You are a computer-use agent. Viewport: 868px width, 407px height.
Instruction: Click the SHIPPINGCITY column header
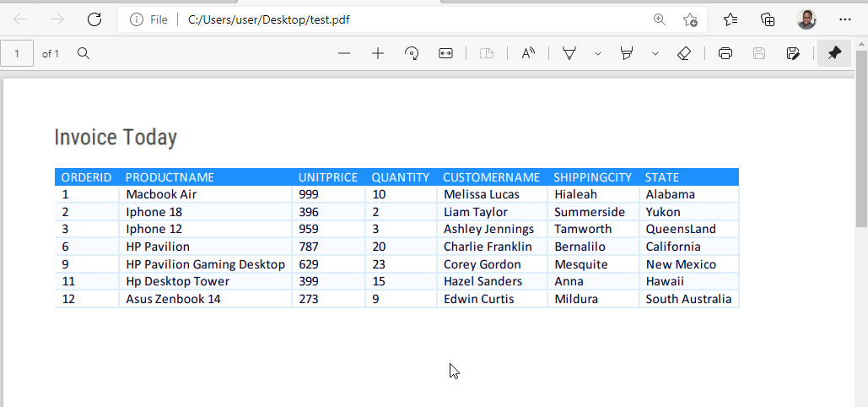point(592,177)
